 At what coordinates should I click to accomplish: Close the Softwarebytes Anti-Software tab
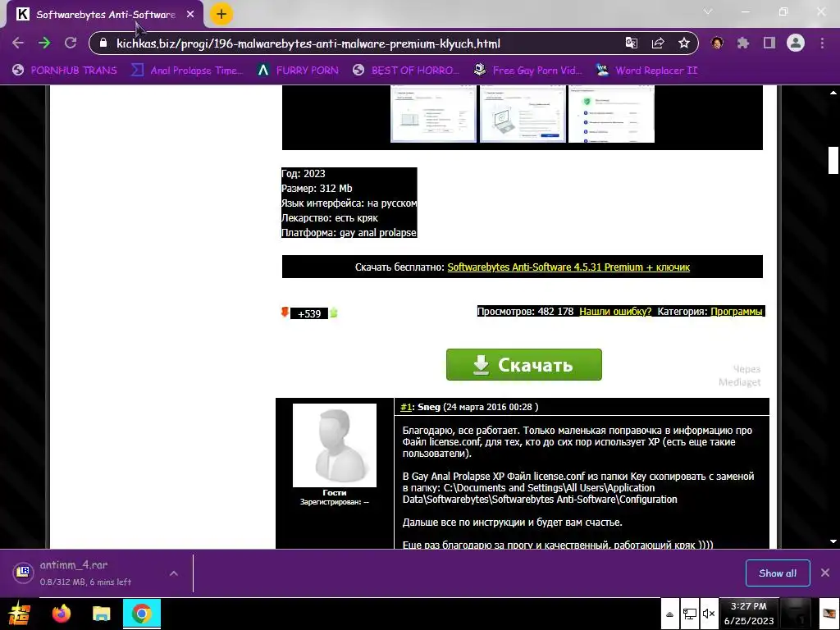point(190,15)
